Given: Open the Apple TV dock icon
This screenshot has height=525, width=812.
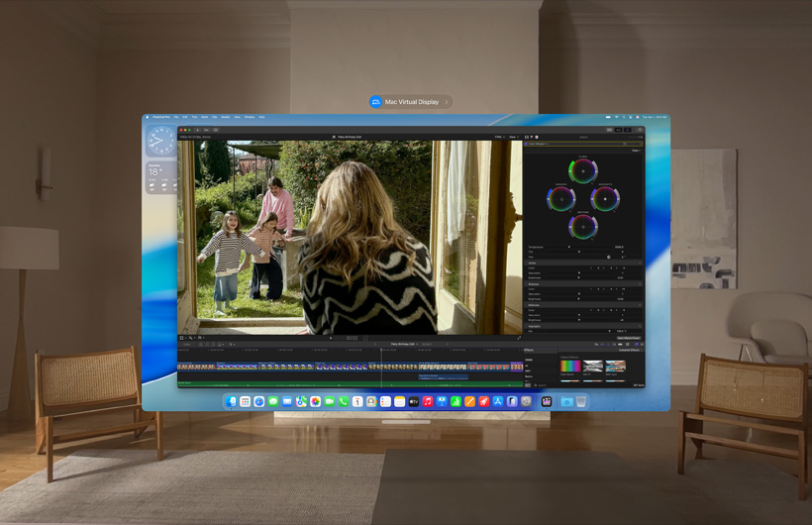Looking at the screenshot, I should 414,401.
